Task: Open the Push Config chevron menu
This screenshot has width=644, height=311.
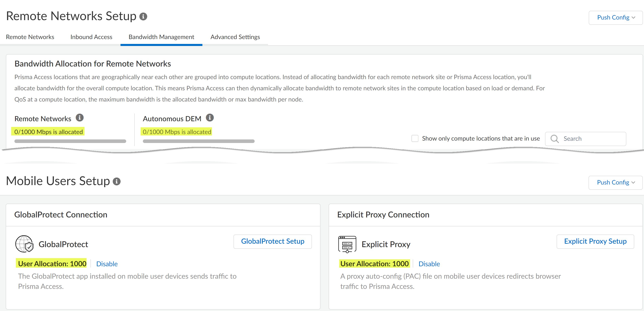Action: pyautogui.click(x=633, y=17)
